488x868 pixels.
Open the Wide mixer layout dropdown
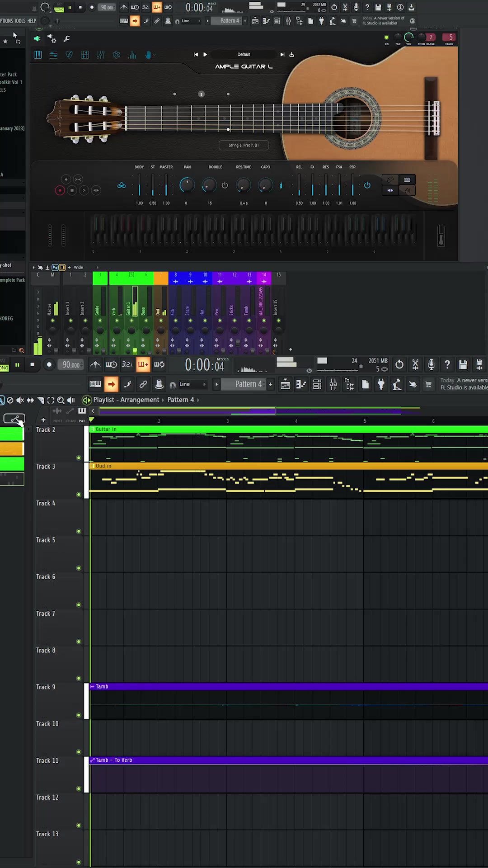[x=79, y=267]
